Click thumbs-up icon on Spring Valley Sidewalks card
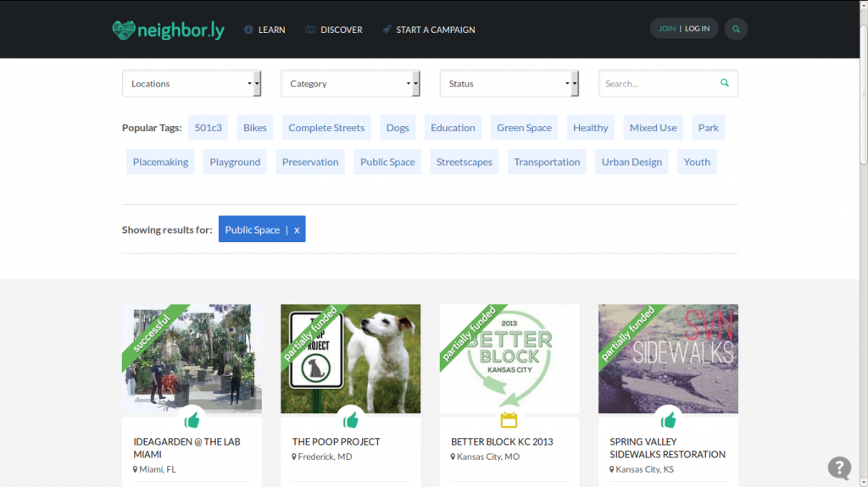This screenshot has width=868, height=487. pos(668,421)
